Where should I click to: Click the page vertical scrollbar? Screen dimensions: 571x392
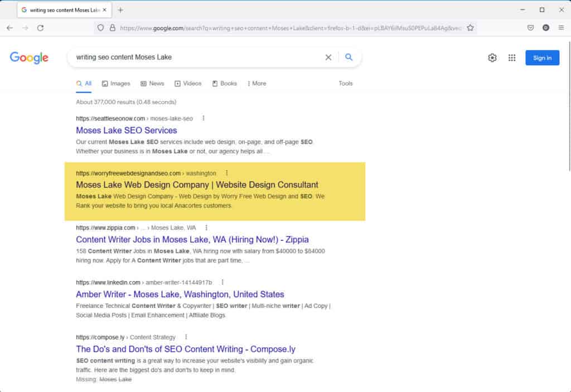pos(569,105)
